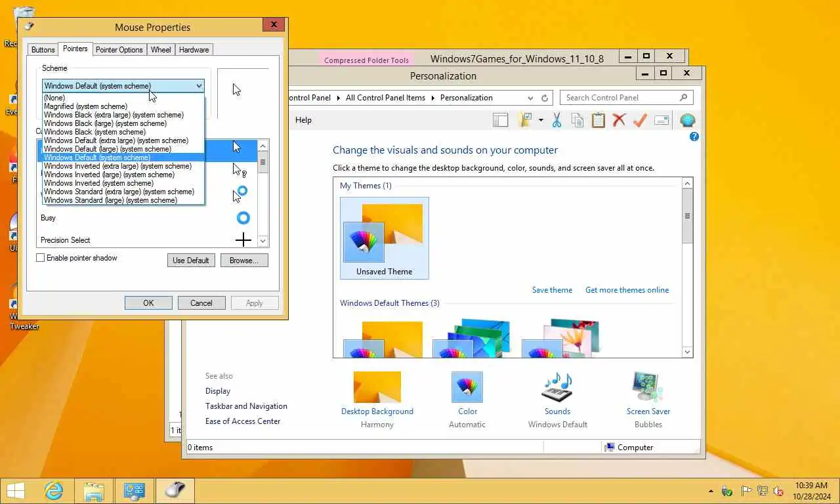Collapse the Scheme dropdown arrow
The image size is (840, 504).
point(199,86)
